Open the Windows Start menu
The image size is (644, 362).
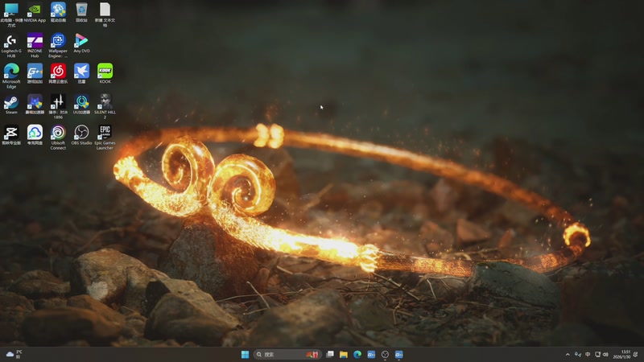point(246,354)
